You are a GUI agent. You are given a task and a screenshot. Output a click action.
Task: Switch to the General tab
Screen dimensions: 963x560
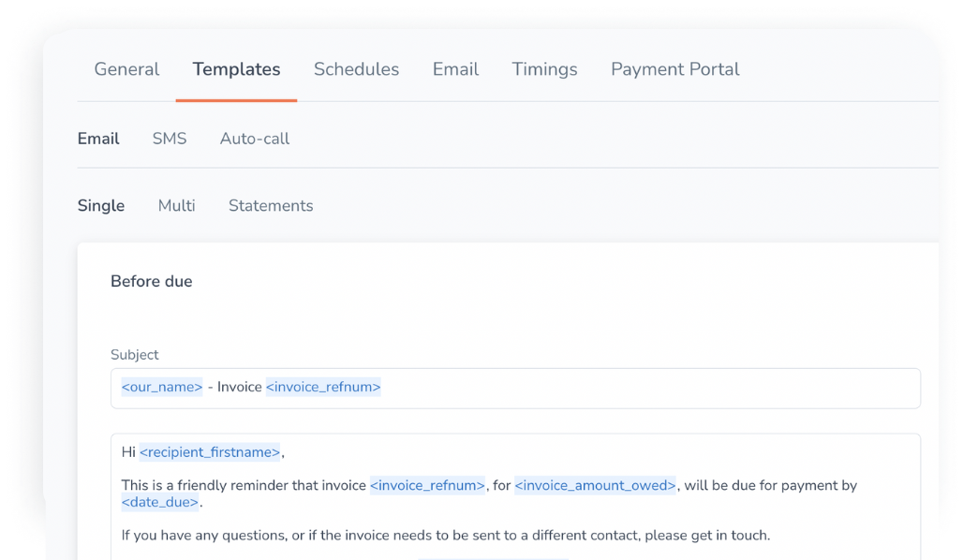(126, 68)
